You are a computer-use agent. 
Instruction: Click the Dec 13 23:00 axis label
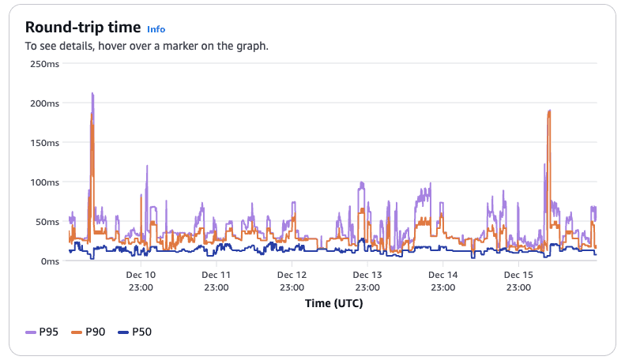(367, 281)
